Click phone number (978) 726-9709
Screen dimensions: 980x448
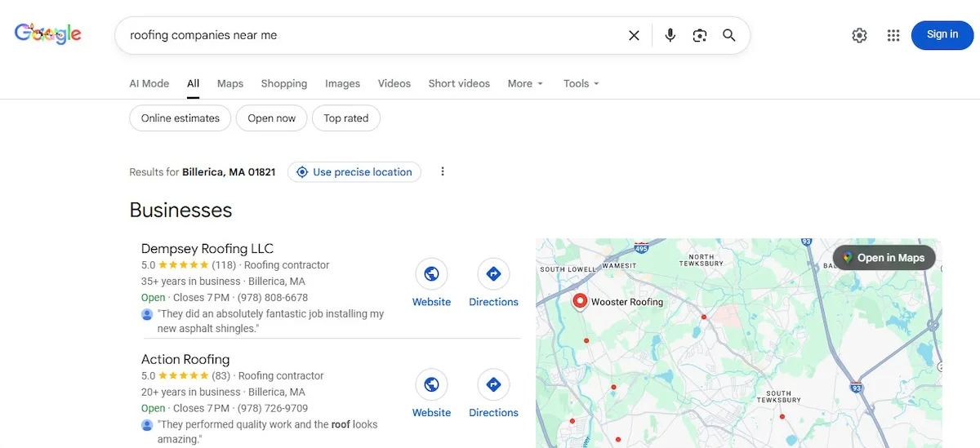click(x=273, y=409)
